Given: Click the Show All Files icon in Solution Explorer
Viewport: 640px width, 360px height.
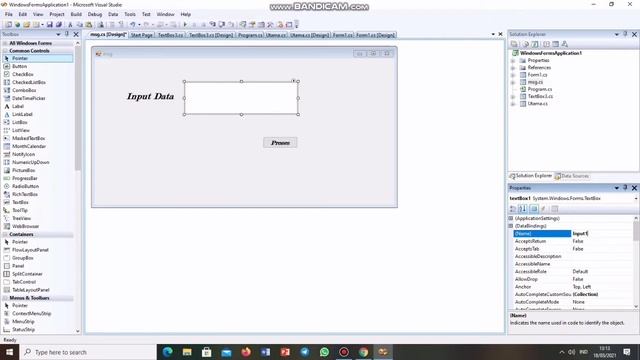Looking at the screenshot, I should [x=526, y=44].
